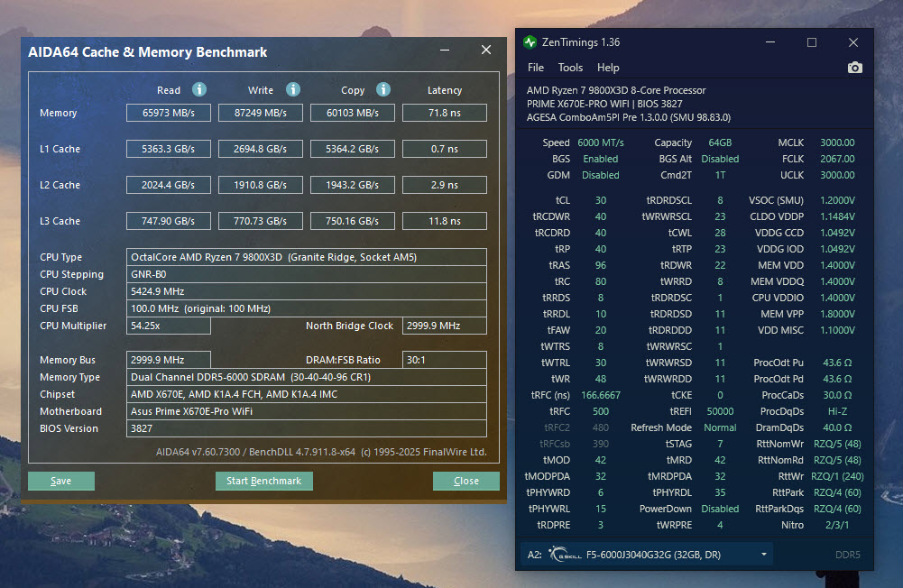Minimize the ZenTimings window

[770, 42]
